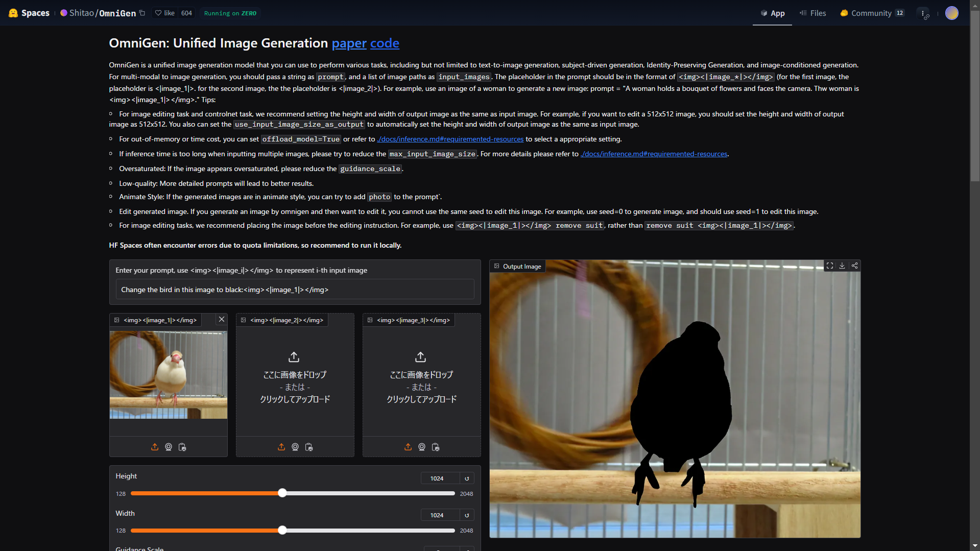Focus the Width number input showing 1024
Viewport: 980px width, 551px height.
click(440, 515)
